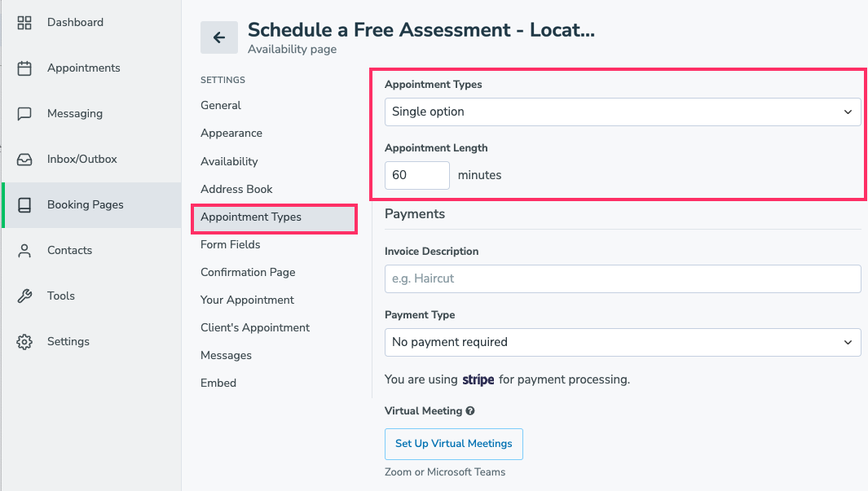Open the Appointments calendar icon

(x=24, y=68)
